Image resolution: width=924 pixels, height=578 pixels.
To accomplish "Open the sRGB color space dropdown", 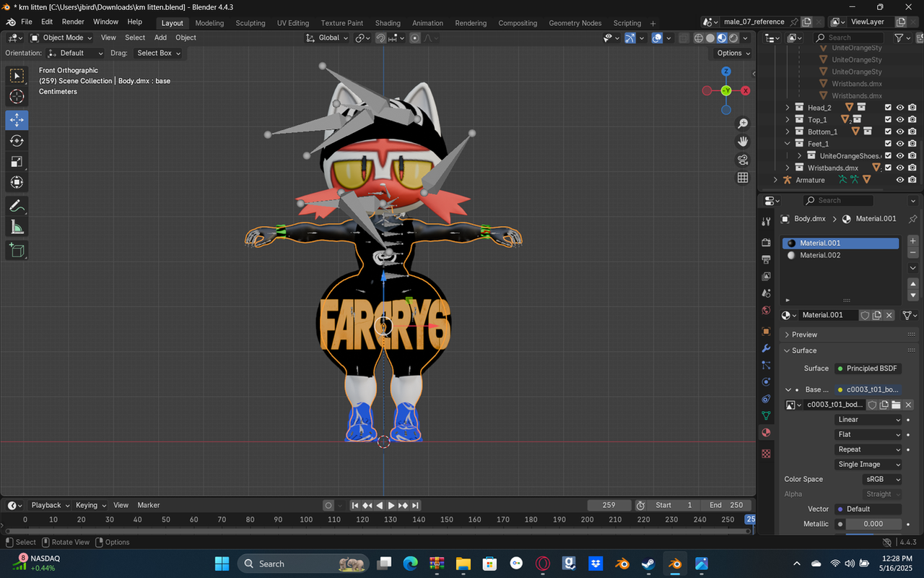I will [882, 479].
